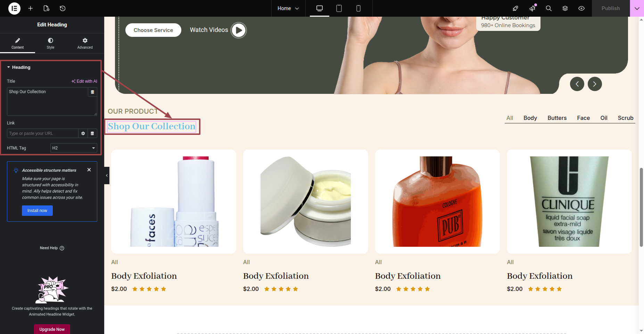
Task: Open link options gear icon
Action: click(x=83, y=133)
